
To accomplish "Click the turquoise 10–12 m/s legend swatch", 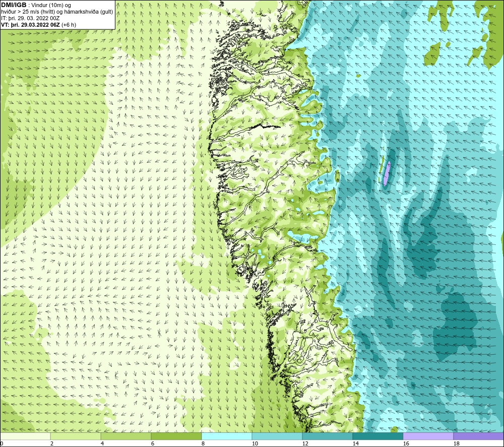I will coord(277,436).
